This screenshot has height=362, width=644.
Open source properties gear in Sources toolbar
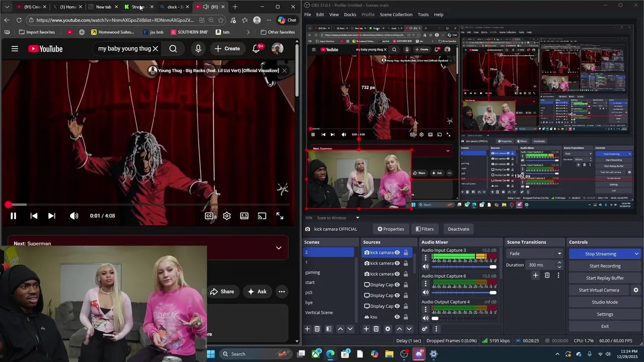tap(387, 329)
